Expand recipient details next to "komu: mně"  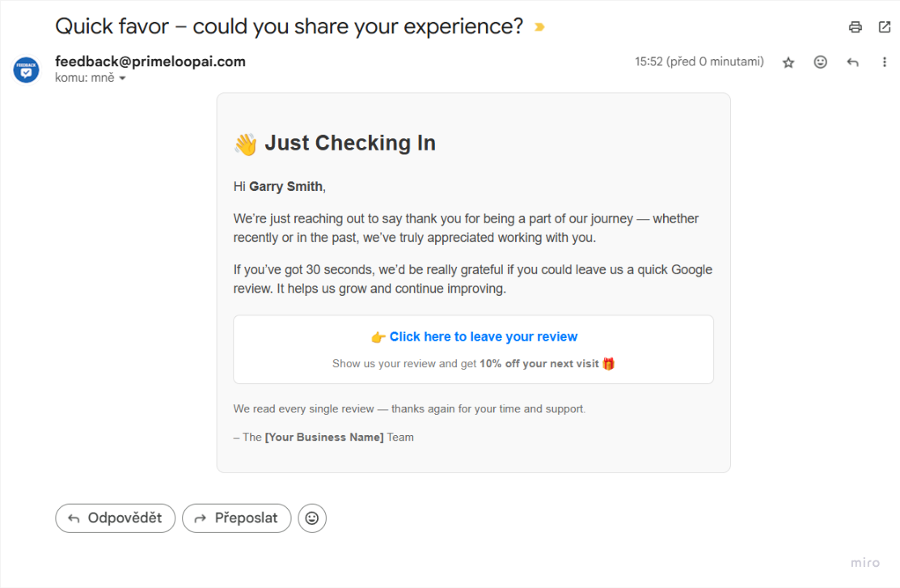click(123, 78)
